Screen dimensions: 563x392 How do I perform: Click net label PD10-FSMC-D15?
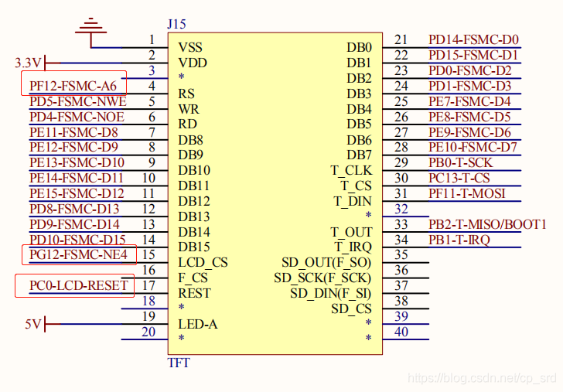click(77, 240)
